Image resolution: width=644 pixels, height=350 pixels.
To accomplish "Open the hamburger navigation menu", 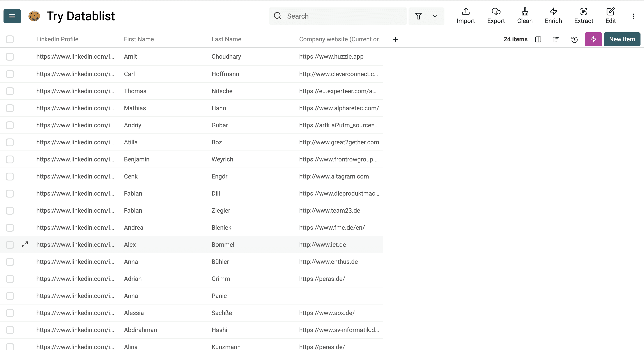I will (12, 16).
